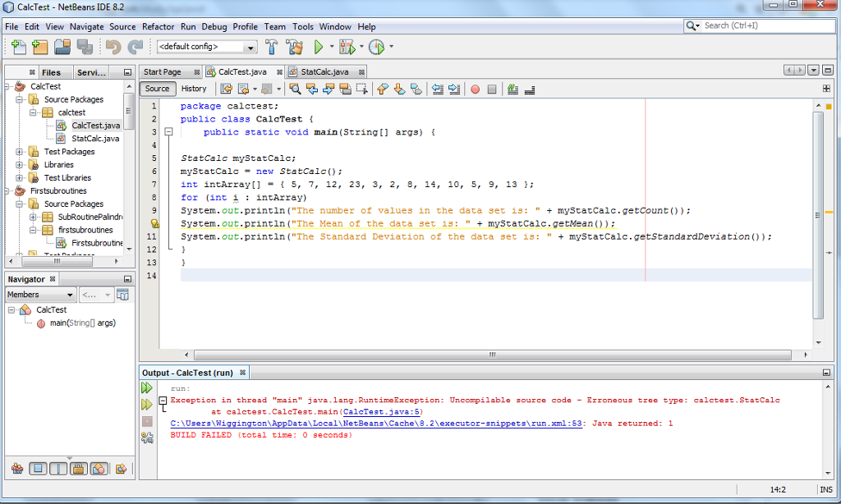841x504 pixels.
Task: Switch to the StatCalc.java tab
Action: [x=324, y=71]
